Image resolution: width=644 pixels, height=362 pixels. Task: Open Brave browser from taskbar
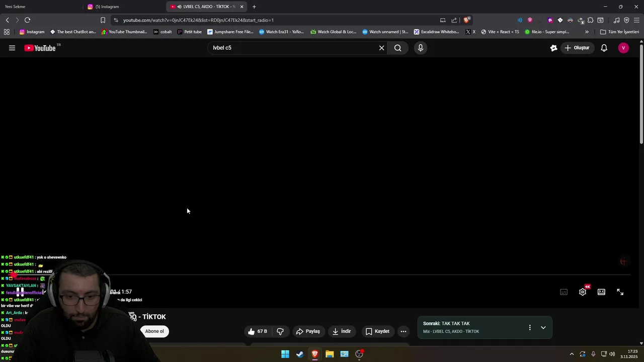[315, 354]
